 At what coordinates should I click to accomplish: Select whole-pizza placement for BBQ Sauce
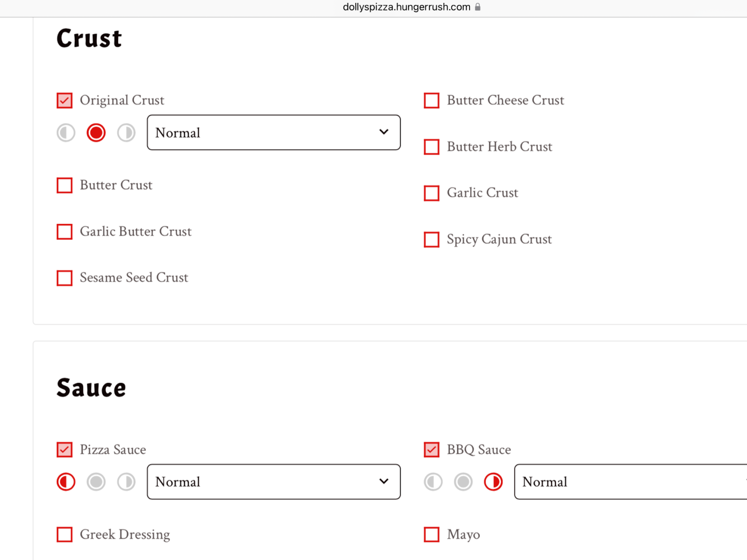click(463, 482)
